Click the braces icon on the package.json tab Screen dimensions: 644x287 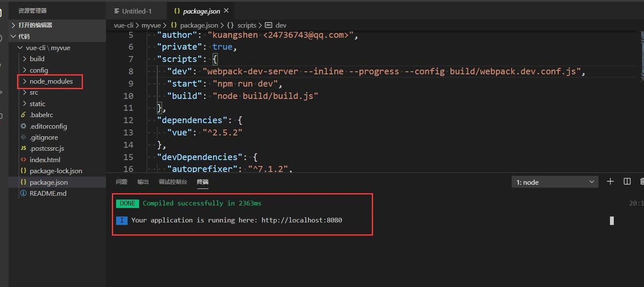(x=176, y=10)
